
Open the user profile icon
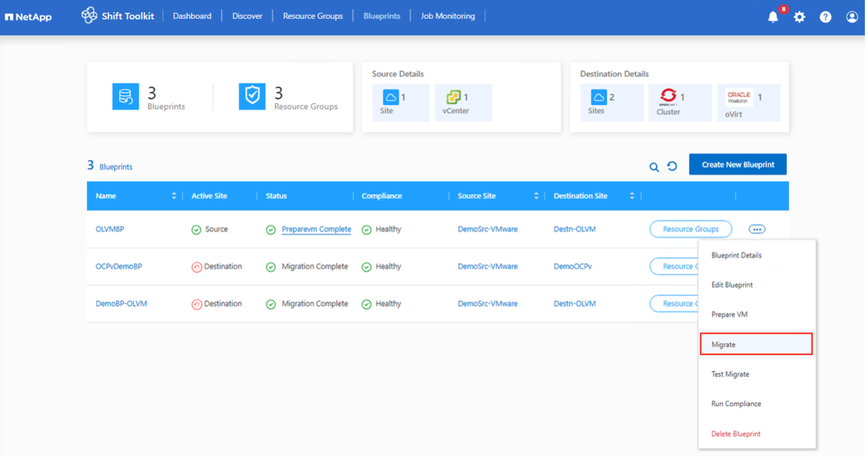click(x=852, y=17)
